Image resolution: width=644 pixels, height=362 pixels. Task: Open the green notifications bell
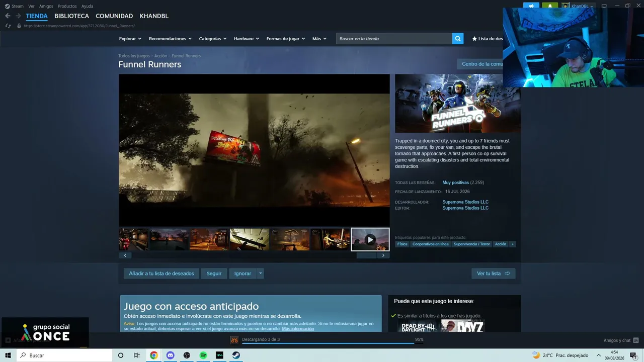coord(550,6)
